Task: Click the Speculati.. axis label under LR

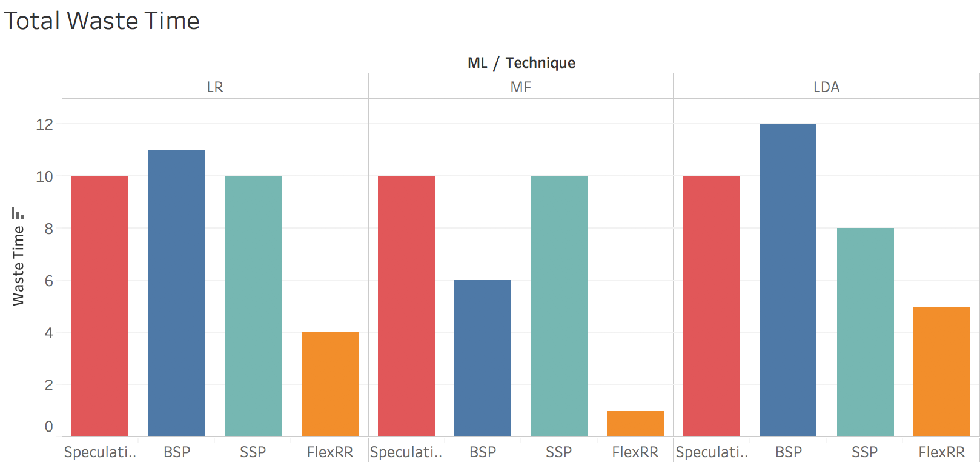Action: coord(100,452)
